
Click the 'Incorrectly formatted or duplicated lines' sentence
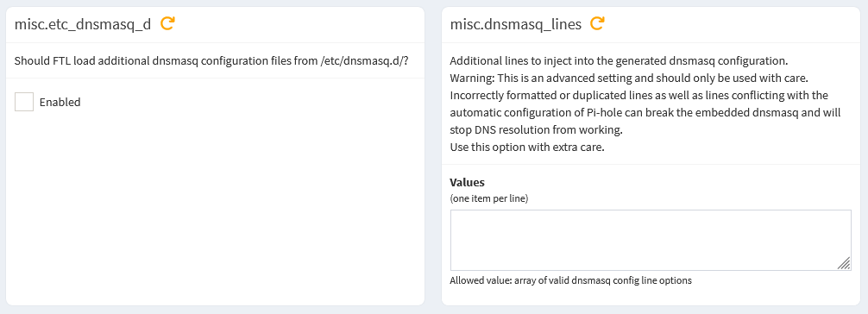point(638,95)
